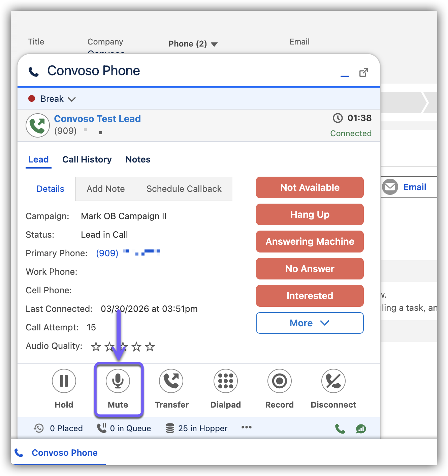The height and width of the screenshot is (476, 448).
Task: Click the green chat stats icon
Action: click(x=361, y=429)
